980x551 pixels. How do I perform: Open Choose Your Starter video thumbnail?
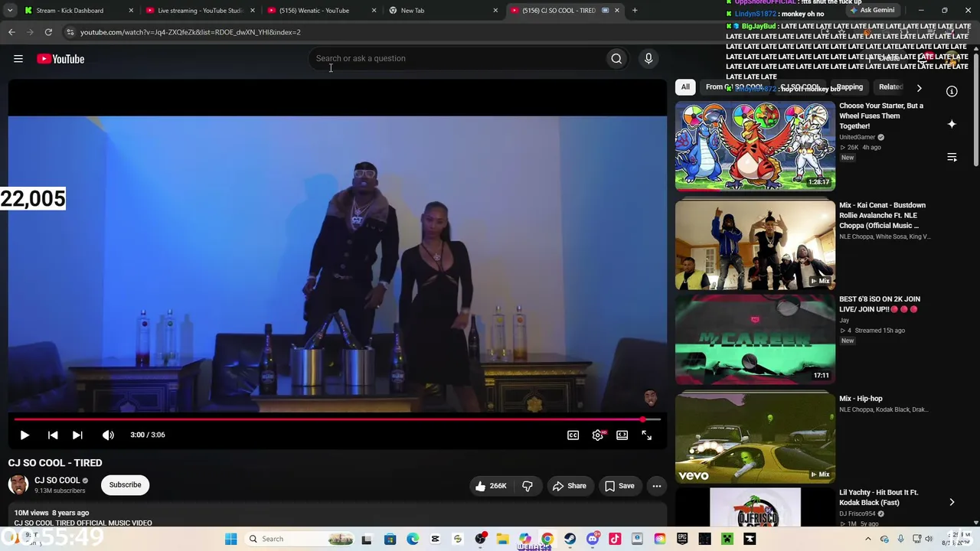click(755, 145)
